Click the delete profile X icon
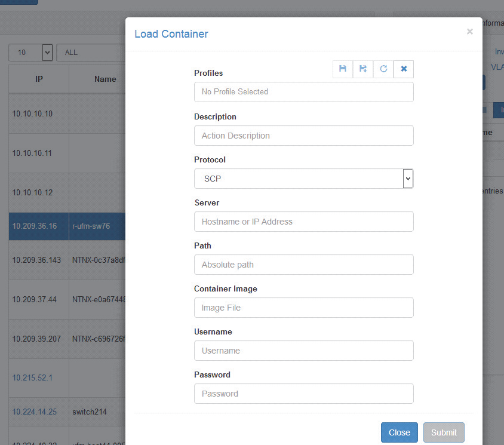The height and width of the screenshot is (445, 504). point(404,69)
